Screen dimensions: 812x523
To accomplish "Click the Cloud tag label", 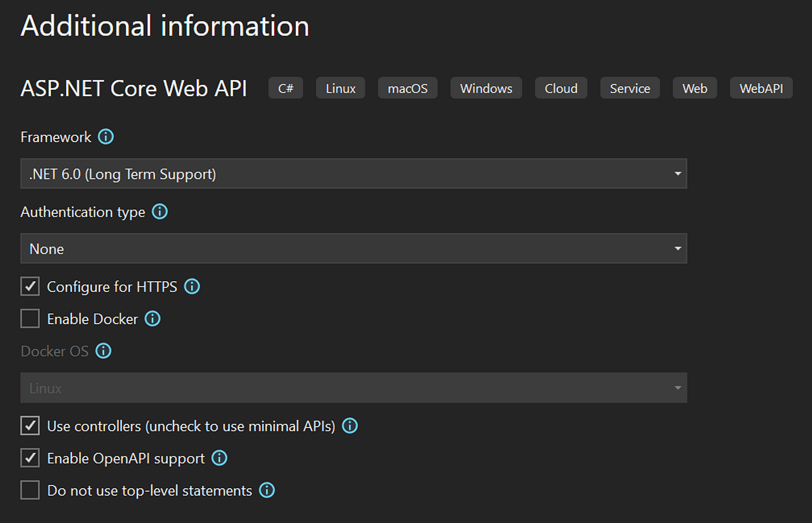I will point(561,88).
